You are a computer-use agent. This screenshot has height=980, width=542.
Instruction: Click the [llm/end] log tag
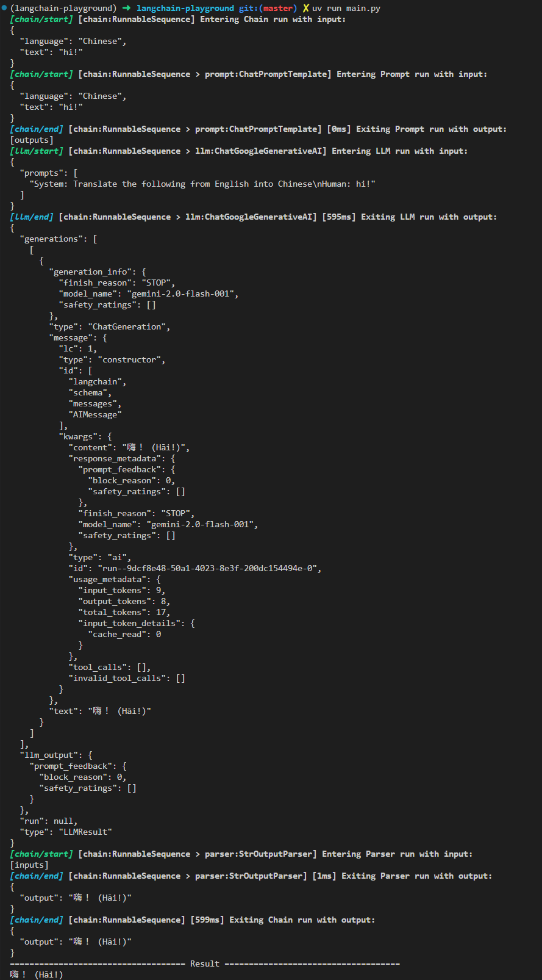pyautogui.click(x=32, y=217)
